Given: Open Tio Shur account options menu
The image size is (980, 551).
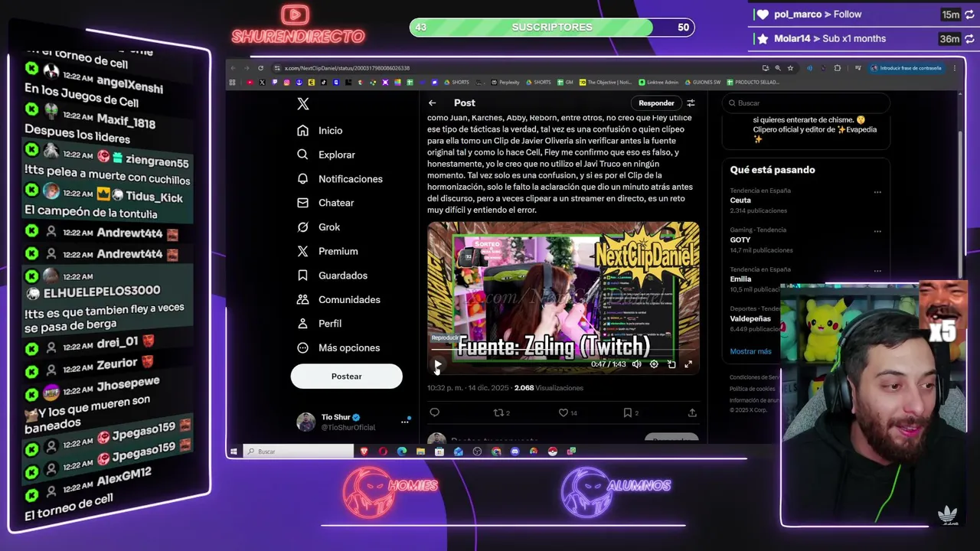Looking at the screenshot, I should [x=405, y=422].
